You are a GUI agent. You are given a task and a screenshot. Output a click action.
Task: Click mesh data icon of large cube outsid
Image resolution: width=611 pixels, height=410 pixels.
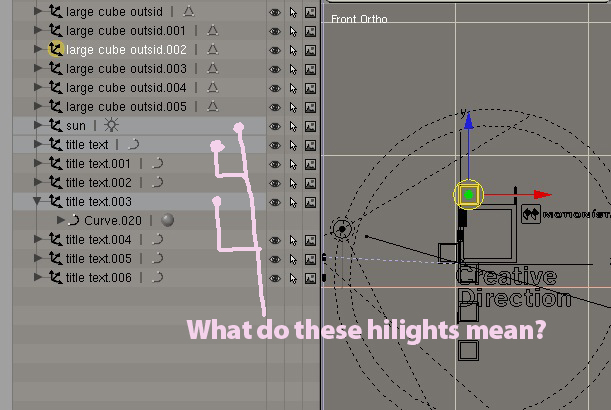(x=189, y=11)
